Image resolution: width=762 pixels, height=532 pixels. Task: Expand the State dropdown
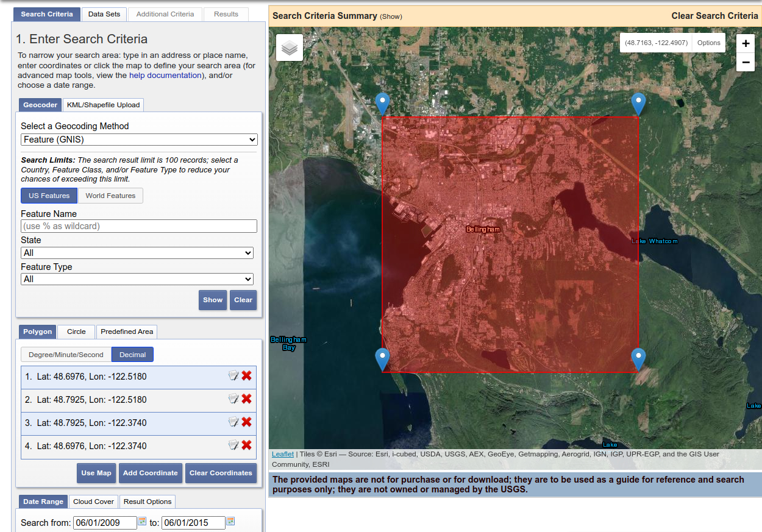point(137,253)
